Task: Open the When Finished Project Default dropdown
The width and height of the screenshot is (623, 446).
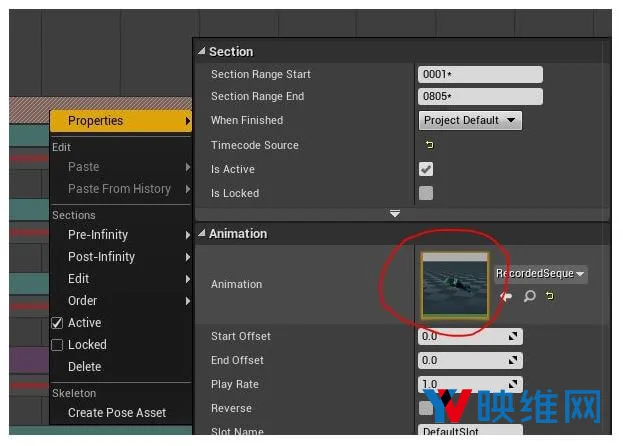Action: coord(470,120)
